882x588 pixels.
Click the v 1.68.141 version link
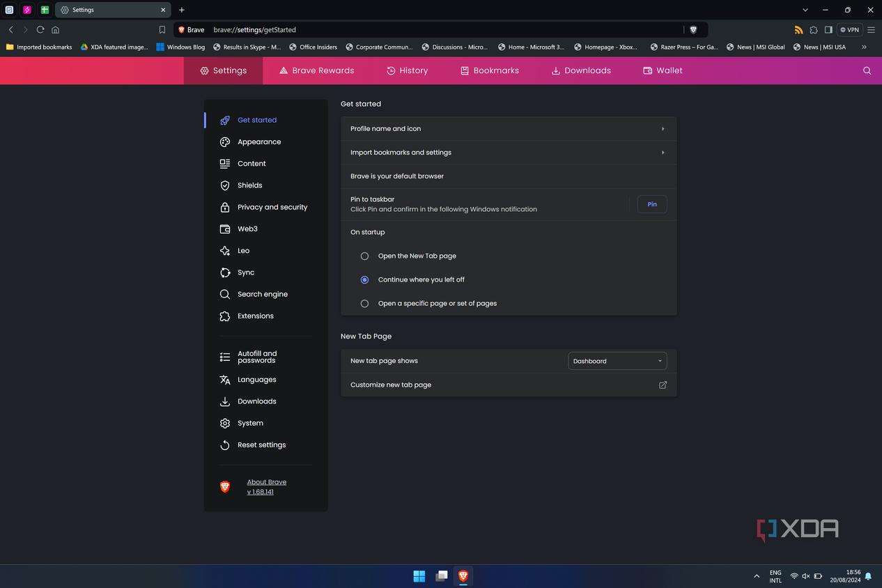(x=260, y=492)
